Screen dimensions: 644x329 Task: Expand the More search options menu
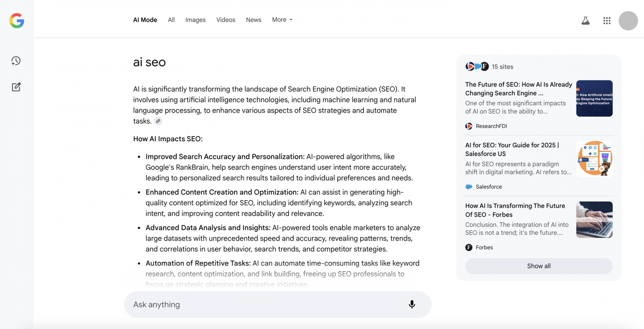click(282, 20)
